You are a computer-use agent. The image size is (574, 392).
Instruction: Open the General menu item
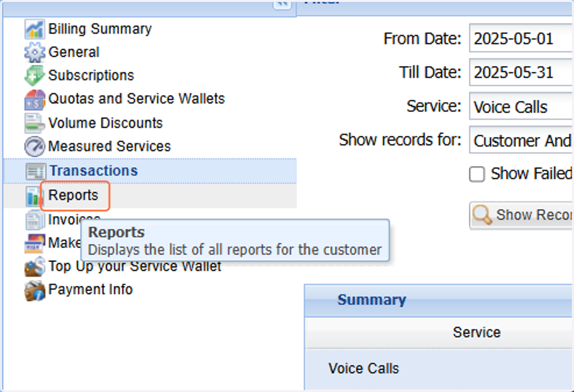click(x=74, y=52)
